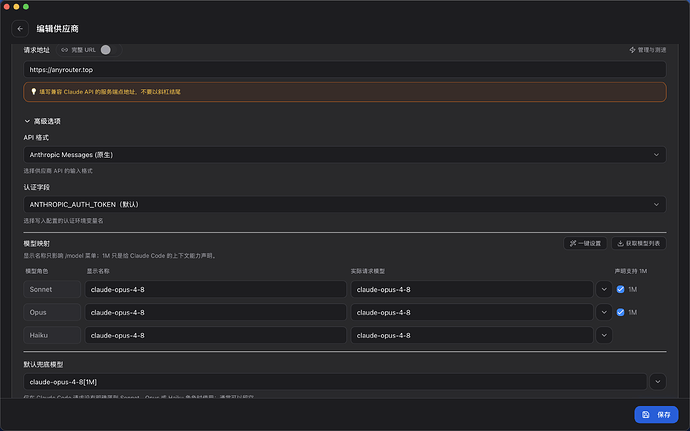Screen dimensions: 690x431
Task: Open default fallback model dropdown arrow
Action: tap(657, 382)
